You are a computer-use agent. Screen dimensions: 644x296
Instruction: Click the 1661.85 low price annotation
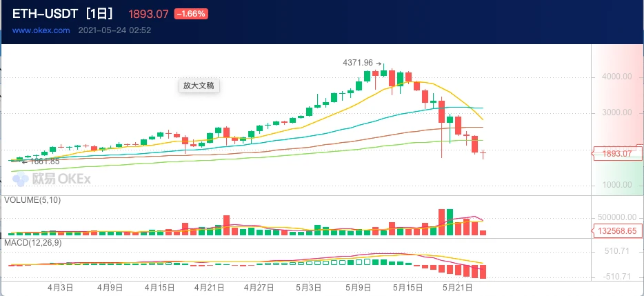click(44, 161)
